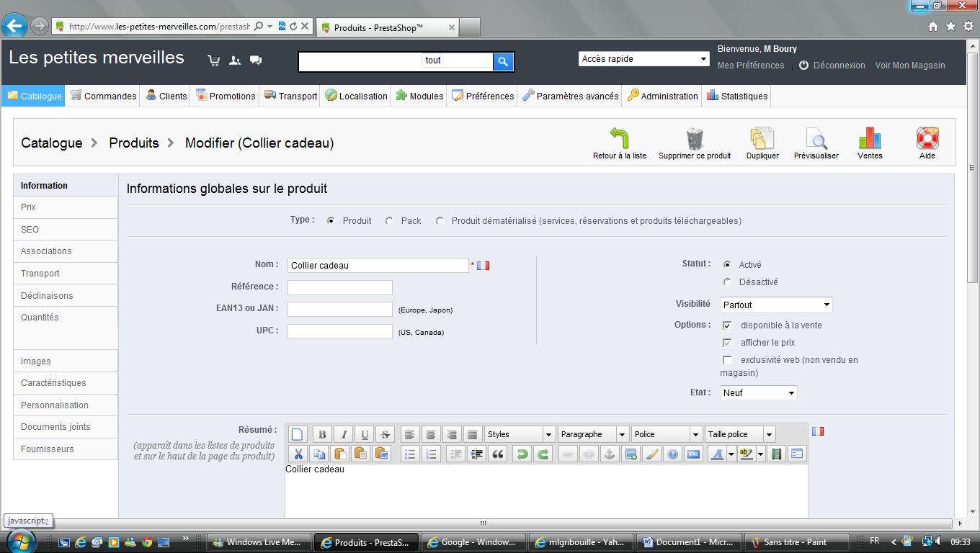Click the Dupliquer icon
The image size is (980, 553).
762,138
